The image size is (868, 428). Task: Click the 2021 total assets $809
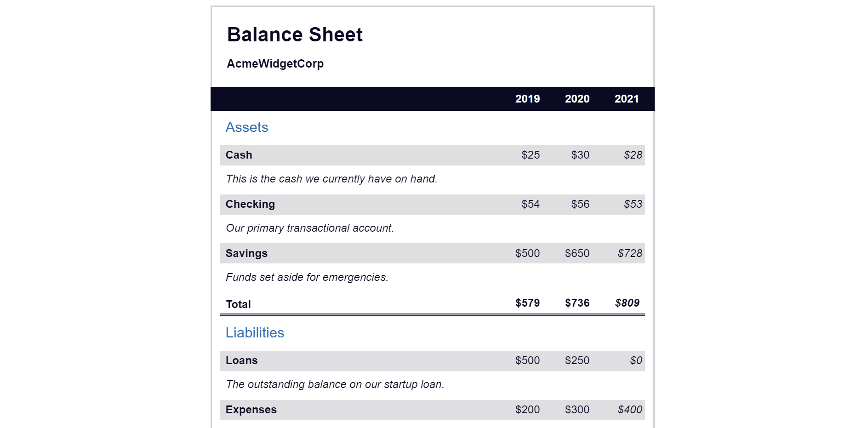[627, 303]
